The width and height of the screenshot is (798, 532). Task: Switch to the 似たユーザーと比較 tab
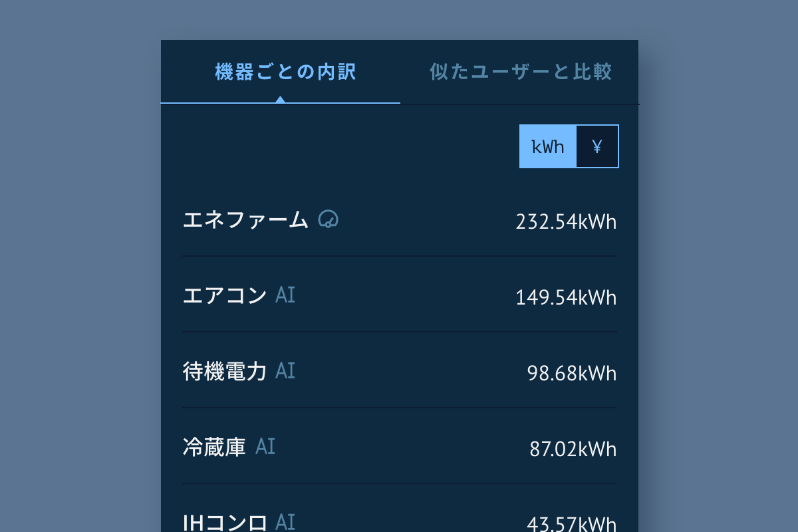pos(521,72)
